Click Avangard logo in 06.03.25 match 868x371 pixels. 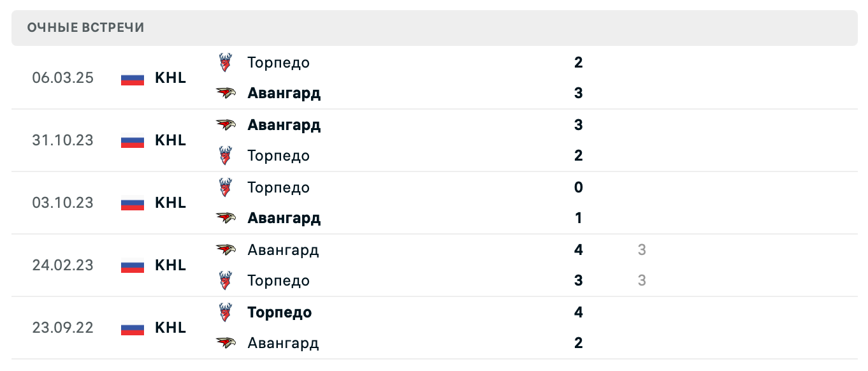coord(225,93)
